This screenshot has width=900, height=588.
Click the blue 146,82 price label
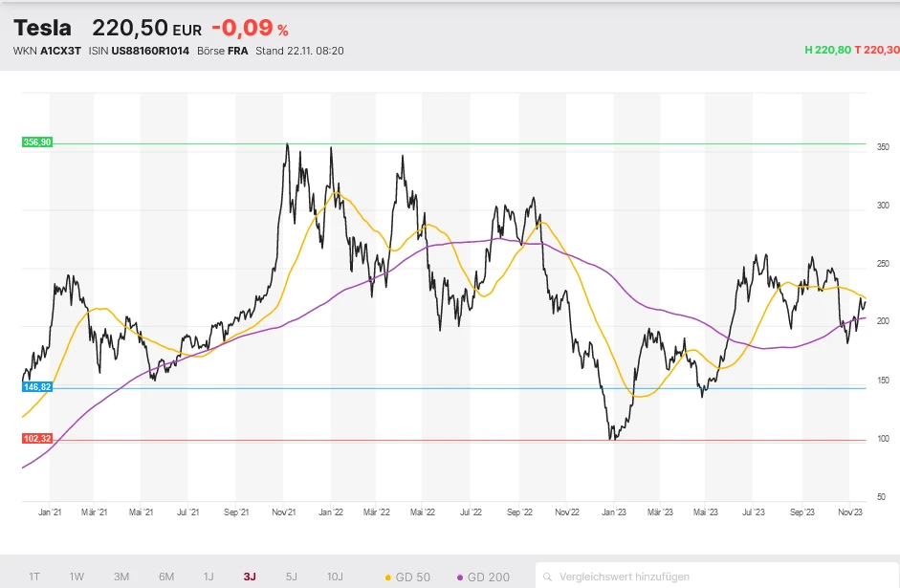(x=36, y=387)
